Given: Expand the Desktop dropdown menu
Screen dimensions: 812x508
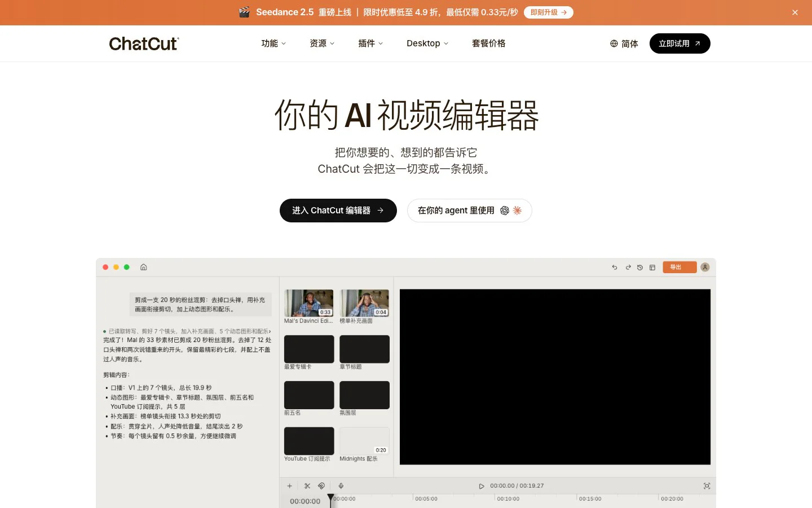Looking at the screenshot, I should [427, 43].
